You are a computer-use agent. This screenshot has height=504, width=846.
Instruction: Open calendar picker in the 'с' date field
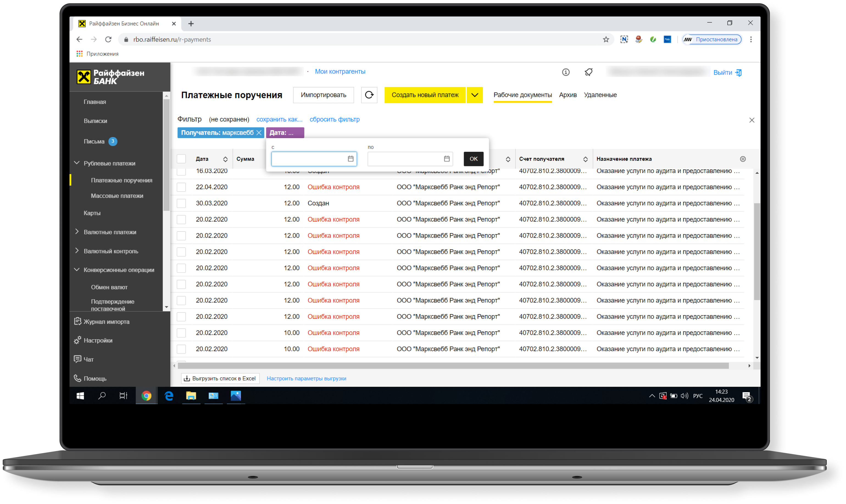(351, 159)
